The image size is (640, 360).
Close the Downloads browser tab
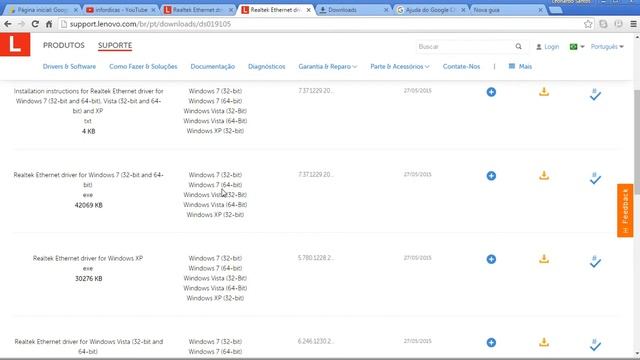(386, 10)
